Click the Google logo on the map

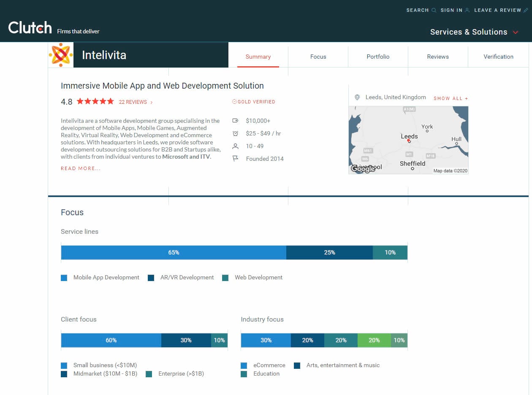click(363, 168)
